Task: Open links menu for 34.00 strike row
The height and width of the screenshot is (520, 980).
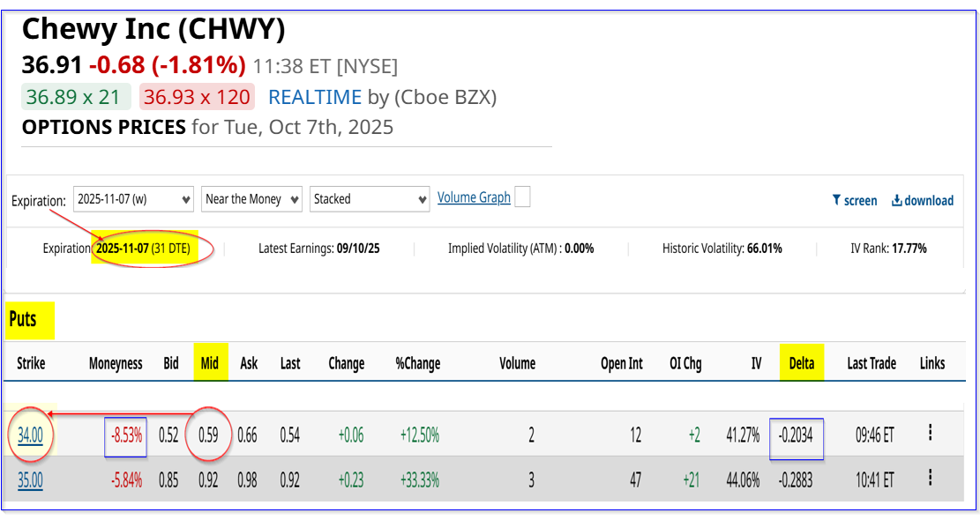Action: (931, 433)
